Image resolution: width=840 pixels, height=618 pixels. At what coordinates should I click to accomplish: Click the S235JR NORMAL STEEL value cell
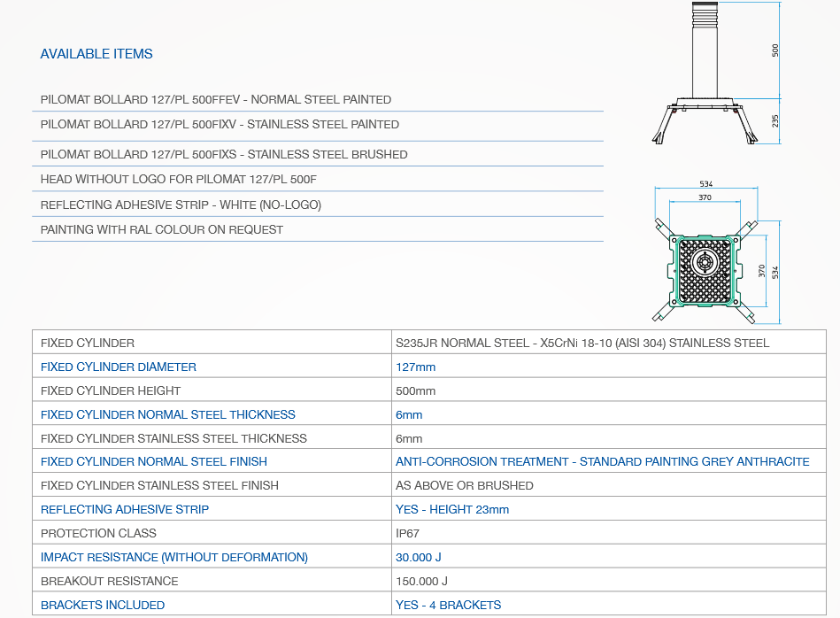pyautogui.click(x=609, y=343)
